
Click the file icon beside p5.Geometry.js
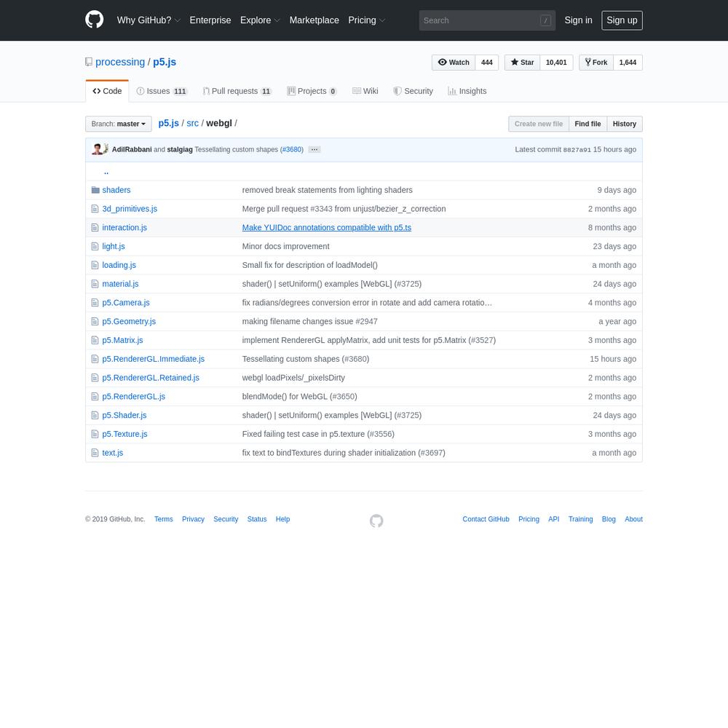pyautogui.click(x=95, y=321)
